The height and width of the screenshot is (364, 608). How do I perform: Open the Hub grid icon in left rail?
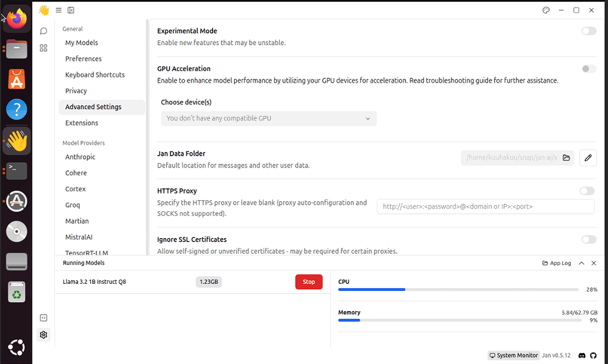click(43, 48)
